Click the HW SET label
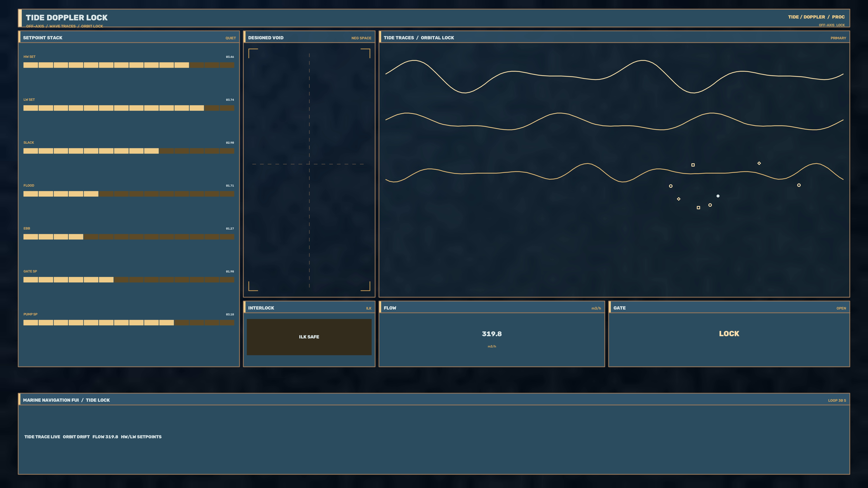The image size is (868, 488). [29, 57]
